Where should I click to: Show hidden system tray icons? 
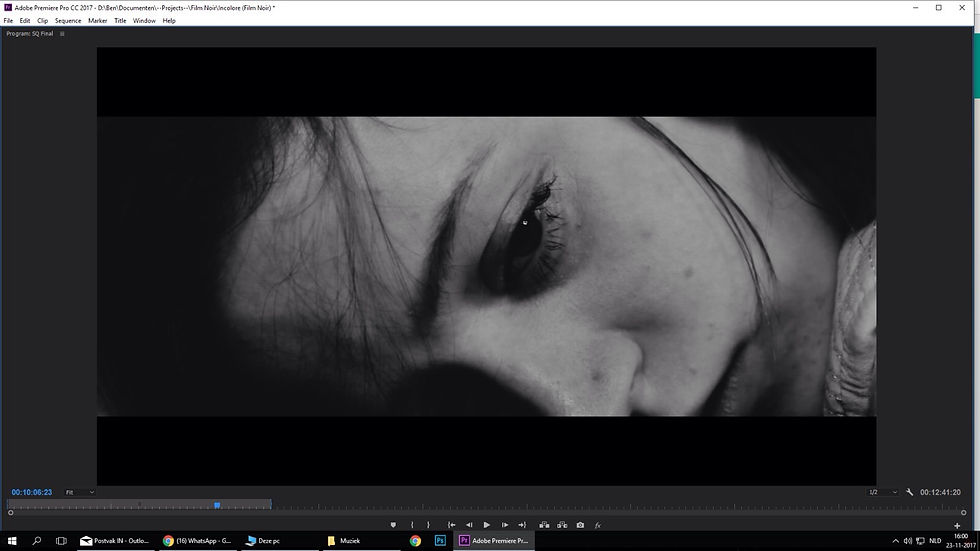(x=896, y=541)
